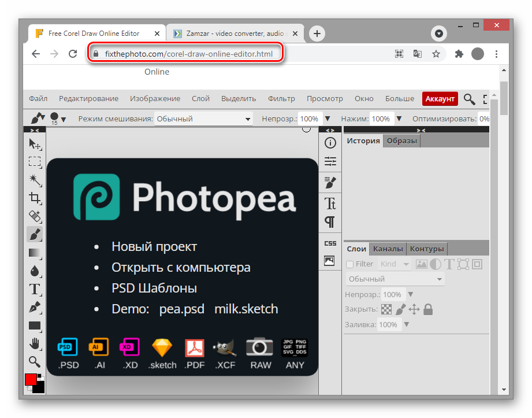This screenshot has width=532, height=418.
Task: Click the black background color swatch
Action: pos(39,388)
